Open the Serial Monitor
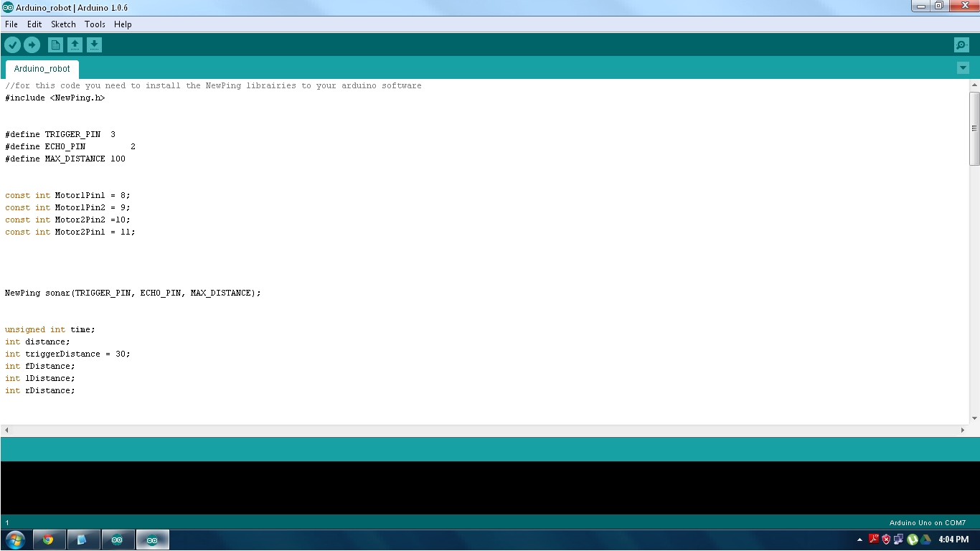This screenshot has width=980, height=551. [961, 45]
